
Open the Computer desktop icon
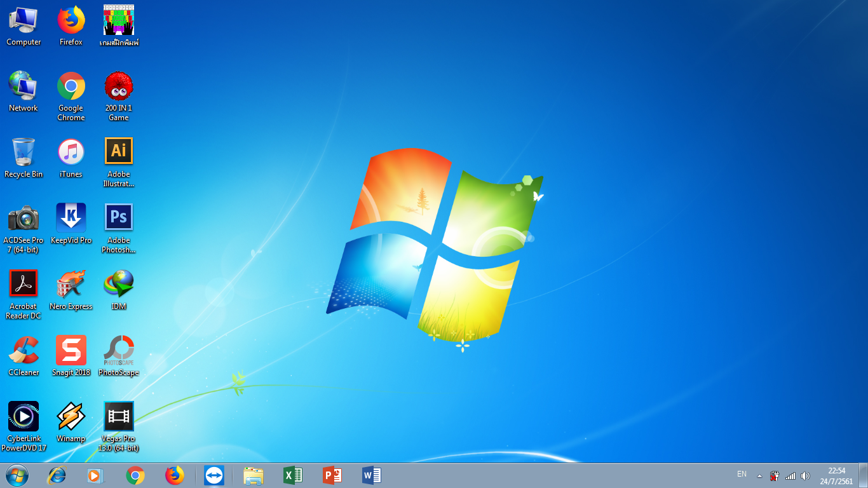click(x=24, y=26)
